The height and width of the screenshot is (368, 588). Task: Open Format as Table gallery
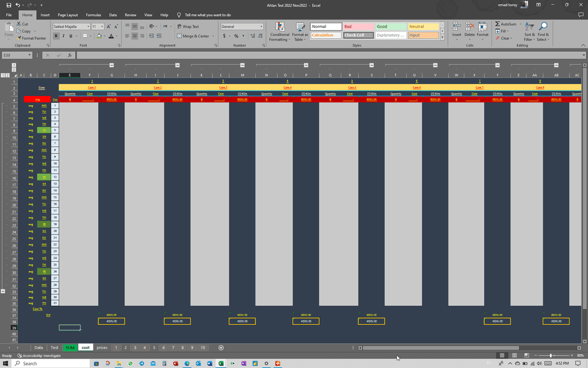pos(300,32)
